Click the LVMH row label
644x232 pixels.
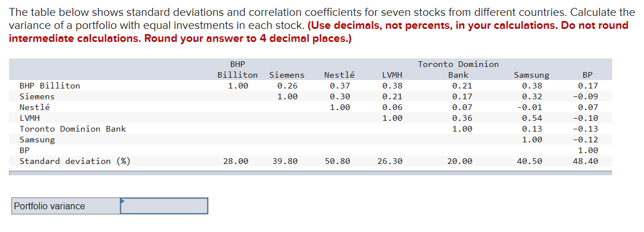(30, 118)
